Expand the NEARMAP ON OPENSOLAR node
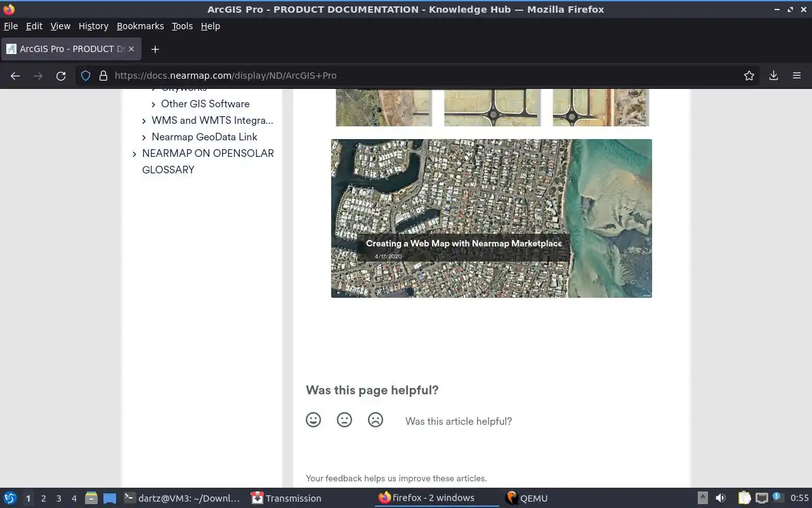 point(134,154)
